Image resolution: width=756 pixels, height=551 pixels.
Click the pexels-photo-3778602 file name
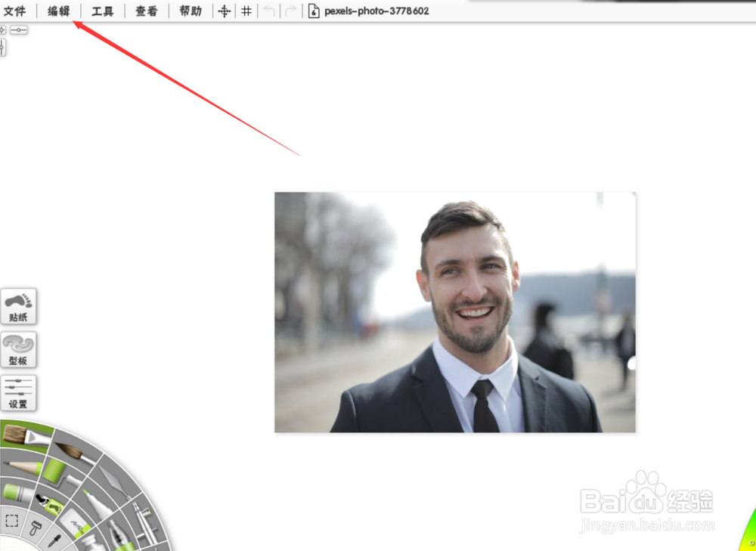point(376,11)
